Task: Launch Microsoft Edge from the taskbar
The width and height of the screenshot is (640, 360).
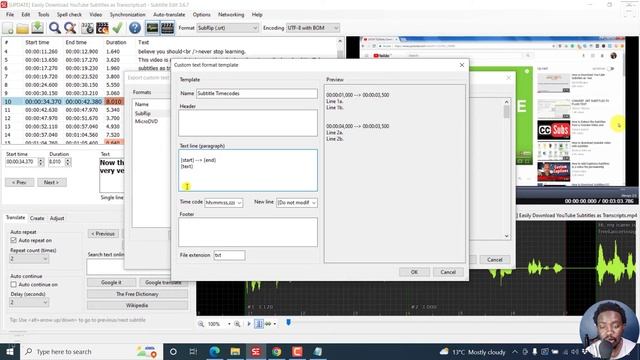Action: (x=214, y=351)
